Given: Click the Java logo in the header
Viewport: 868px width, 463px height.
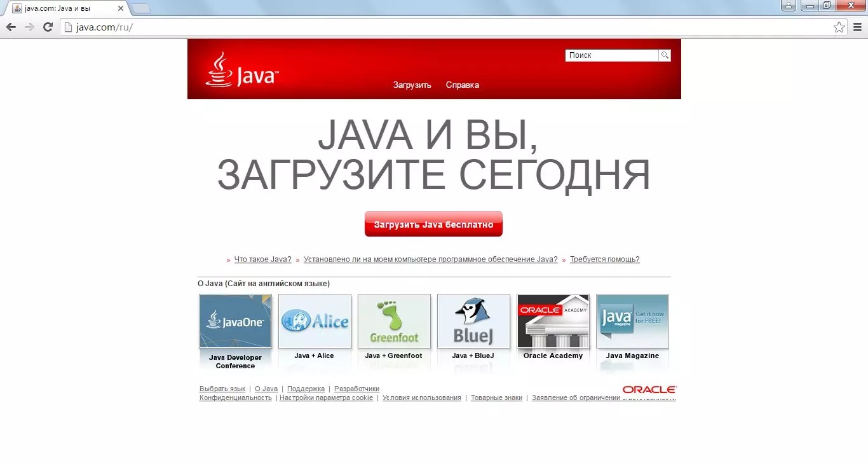Looking at the screenshot, I should click(x=243, y=71).
